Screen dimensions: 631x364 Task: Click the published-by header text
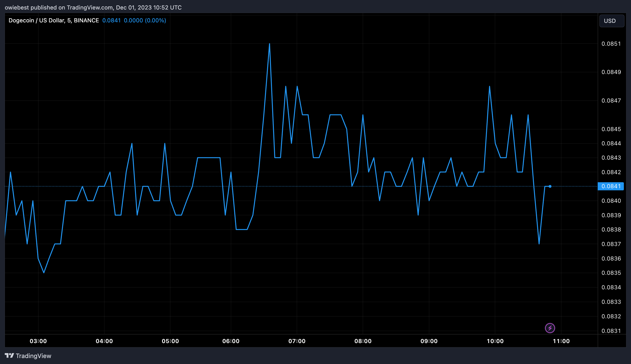(93, 8)
